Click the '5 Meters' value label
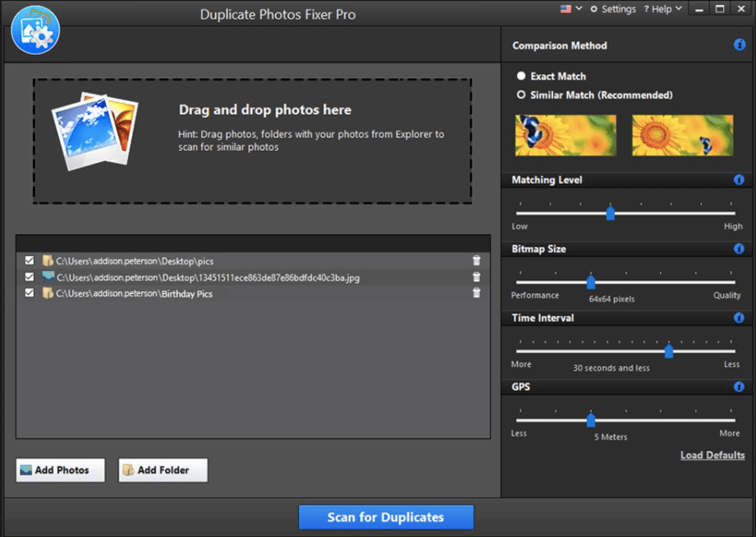 tap(611, 437)
